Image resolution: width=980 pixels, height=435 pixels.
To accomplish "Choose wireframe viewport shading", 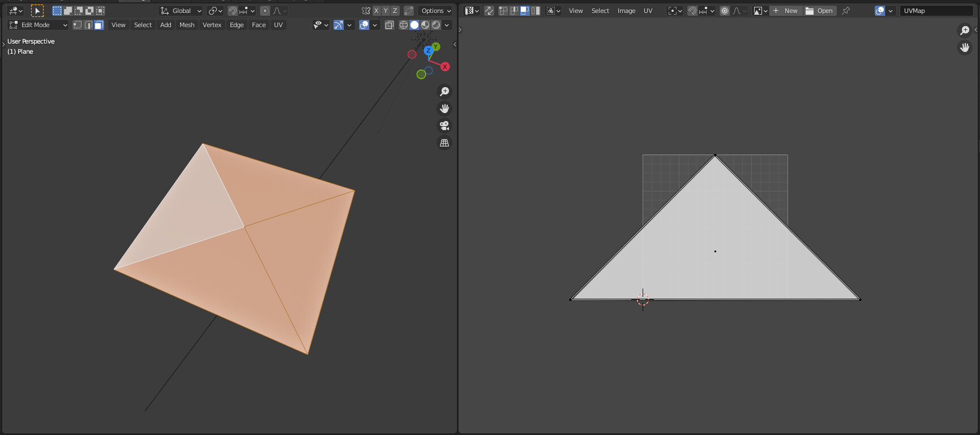I will [404, 25].
